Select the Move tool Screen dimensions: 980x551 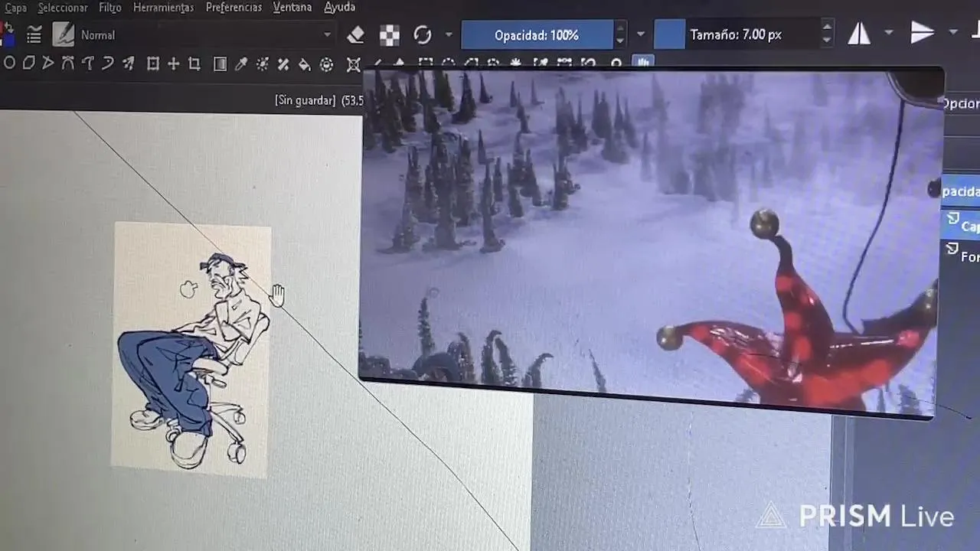coord(174,64)
